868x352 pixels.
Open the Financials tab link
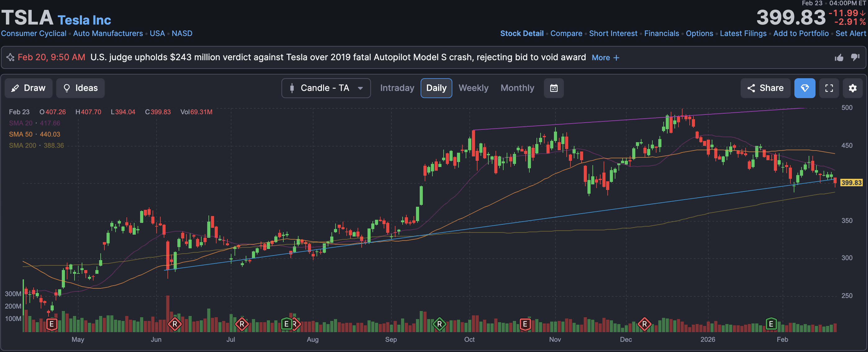(661, 33)
